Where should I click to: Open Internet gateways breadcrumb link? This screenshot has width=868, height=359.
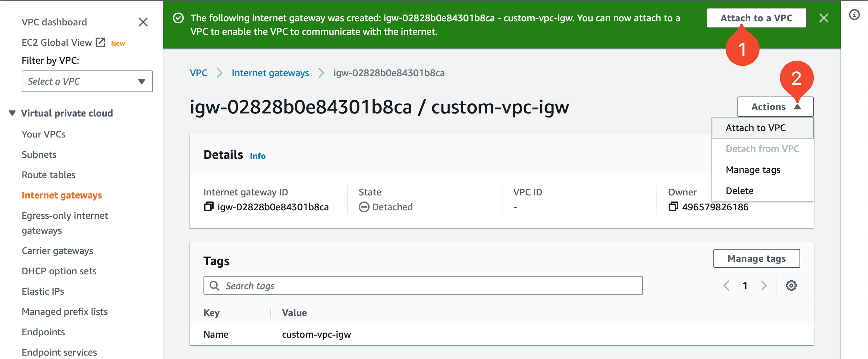(270, 73)
